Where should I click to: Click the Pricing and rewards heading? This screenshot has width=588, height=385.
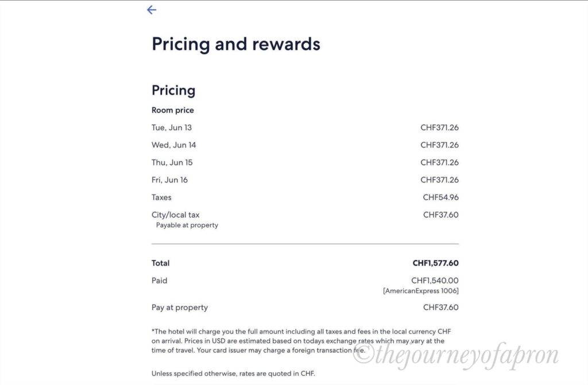click(x=235, y=44)
